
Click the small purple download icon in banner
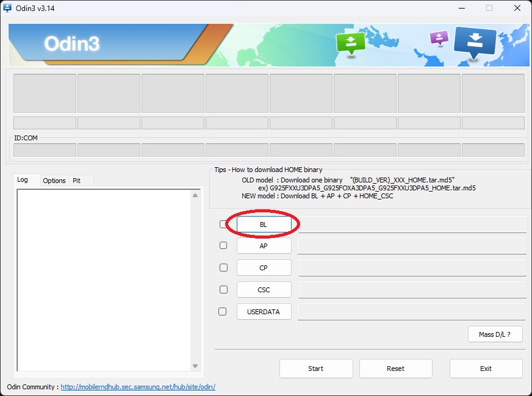pyautogui.click(x=439, y=38)
